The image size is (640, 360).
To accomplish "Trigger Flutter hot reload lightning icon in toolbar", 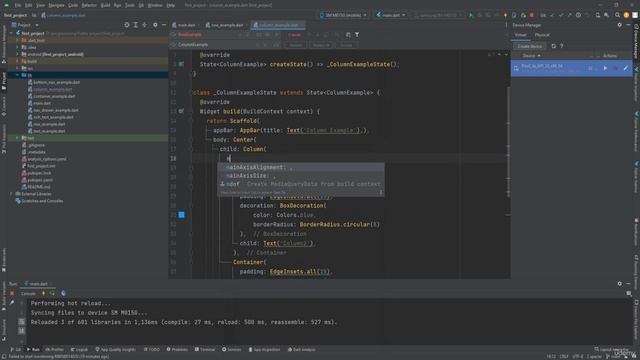I will click(505, 15).
